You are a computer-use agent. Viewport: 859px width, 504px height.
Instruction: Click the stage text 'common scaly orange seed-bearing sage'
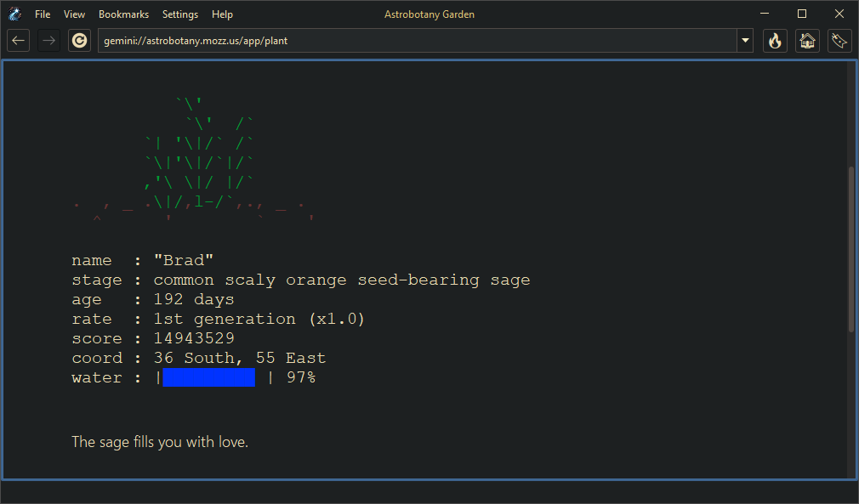point(342,280)
